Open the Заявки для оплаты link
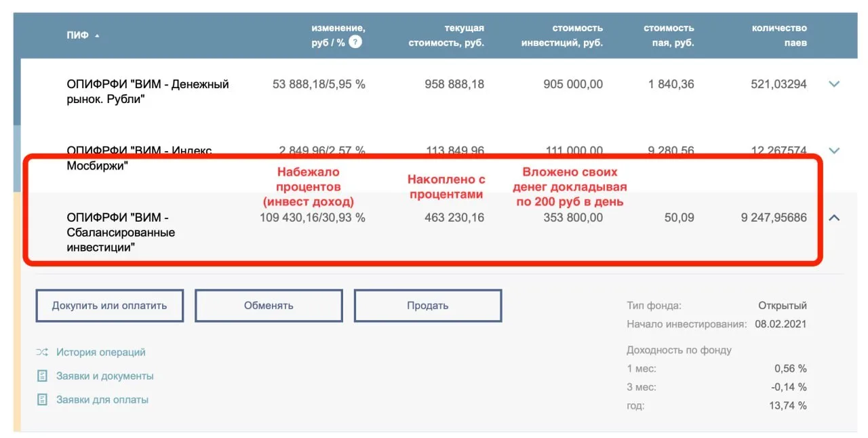868x438 pixels. point(102,399)
